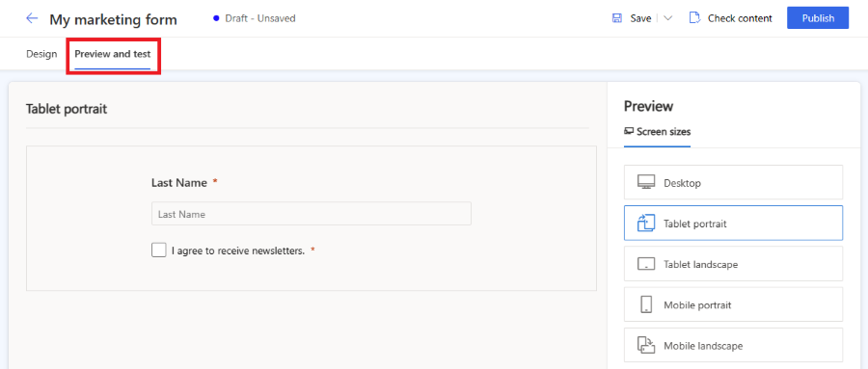Click the Draft - Unsaved status indicator
Screen dimensions: 868x369
[x=256, y=18]
